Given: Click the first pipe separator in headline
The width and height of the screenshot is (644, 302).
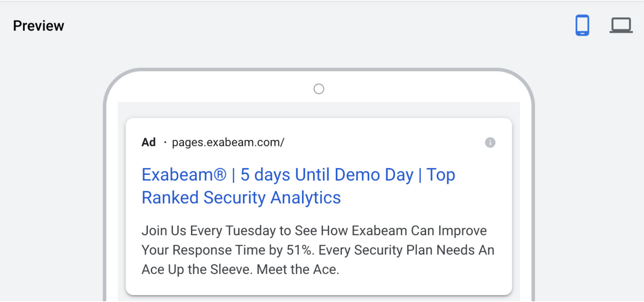Looking at the screenshot, I should tap(233, 175).
